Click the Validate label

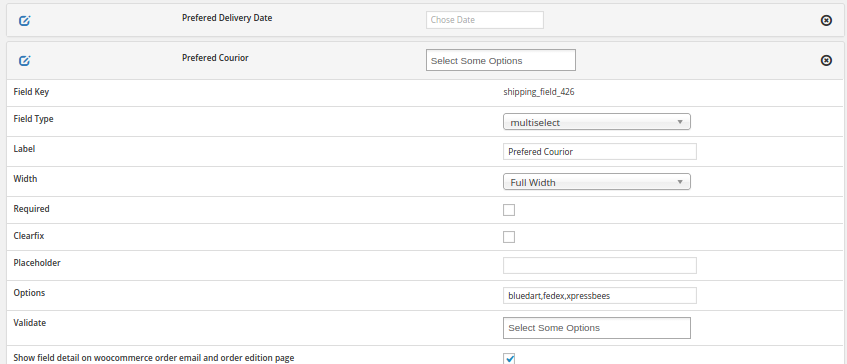click(x=30, y=322)
